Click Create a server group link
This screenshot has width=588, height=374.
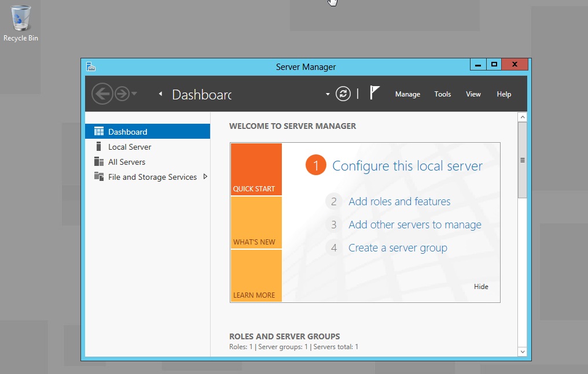click(398, 248)
